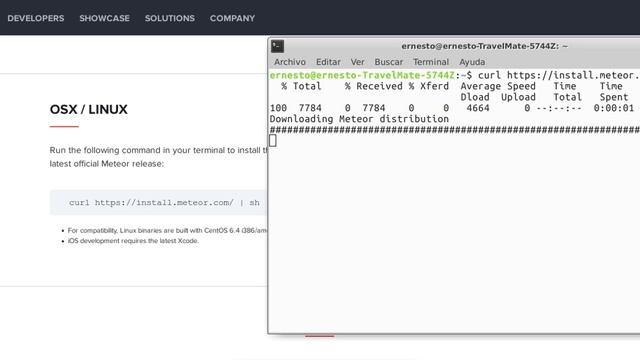Screen dimensions: 640x360
Task: Open the Buscar menu in terminal
Action: (x=389, y=62)
